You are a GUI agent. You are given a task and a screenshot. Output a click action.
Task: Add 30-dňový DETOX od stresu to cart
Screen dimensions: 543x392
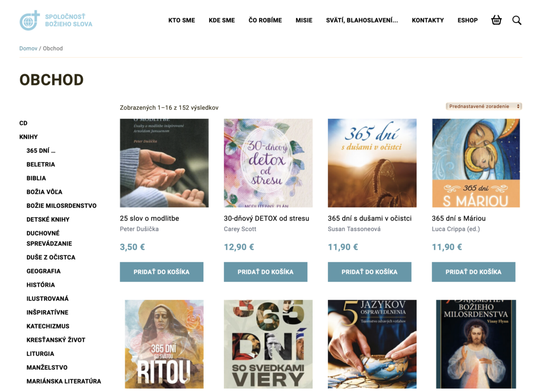(x=265, y=272)
